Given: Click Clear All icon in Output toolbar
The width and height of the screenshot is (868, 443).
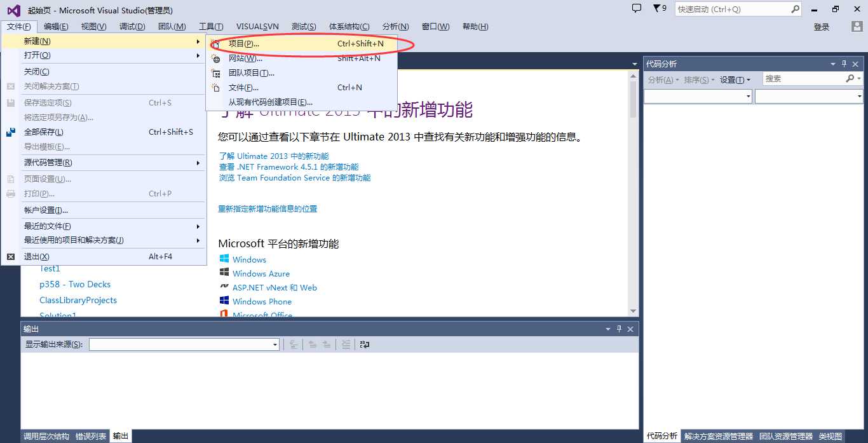Looking at the screenshot, I should coord(346,344).
